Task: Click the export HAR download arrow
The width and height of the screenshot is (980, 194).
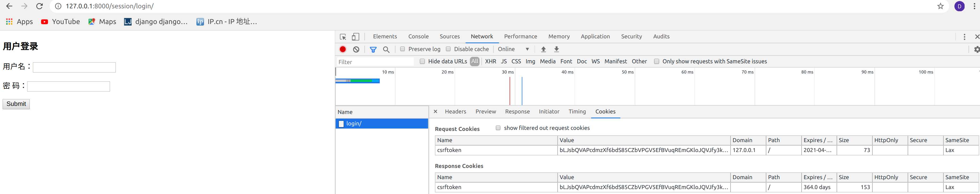Action: coord(557,49)
